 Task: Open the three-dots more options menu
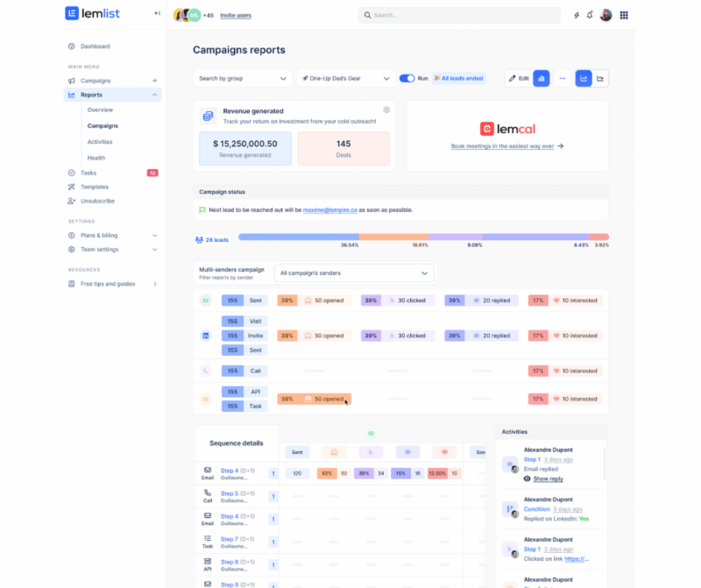(563, 78)
